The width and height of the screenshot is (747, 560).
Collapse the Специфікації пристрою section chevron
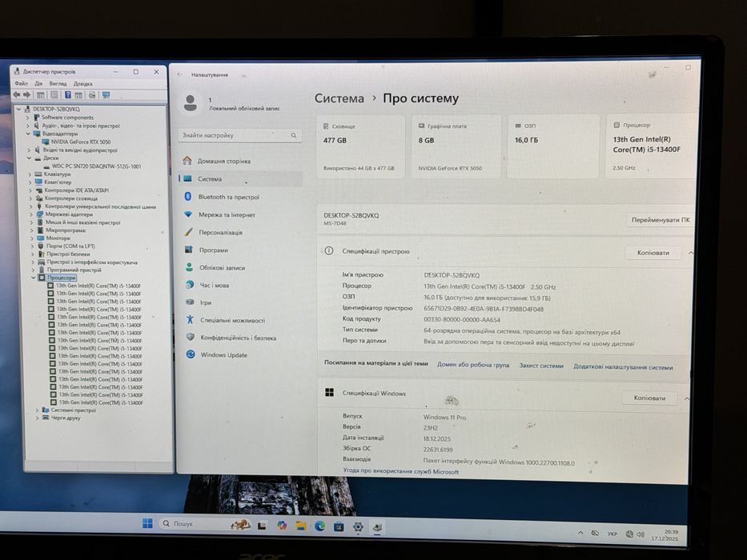pos(690,254)
